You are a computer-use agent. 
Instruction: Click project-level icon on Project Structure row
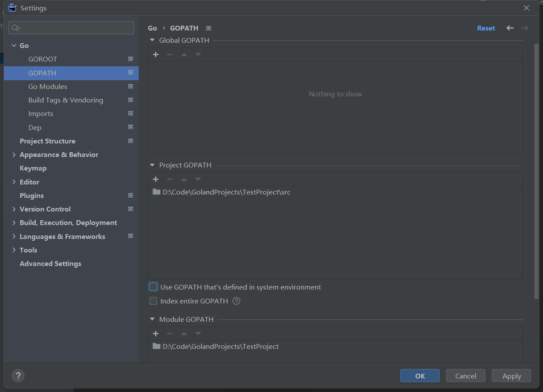pyautogui.click(x=130, y=141)
